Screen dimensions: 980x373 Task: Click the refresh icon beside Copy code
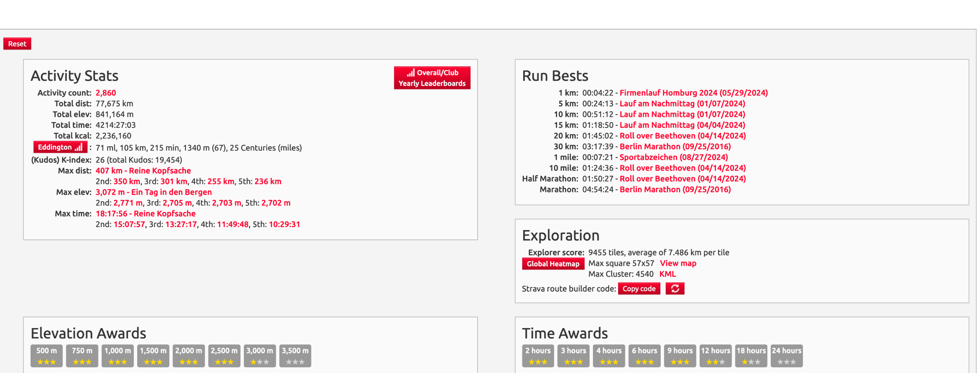[x=675, y=289]
